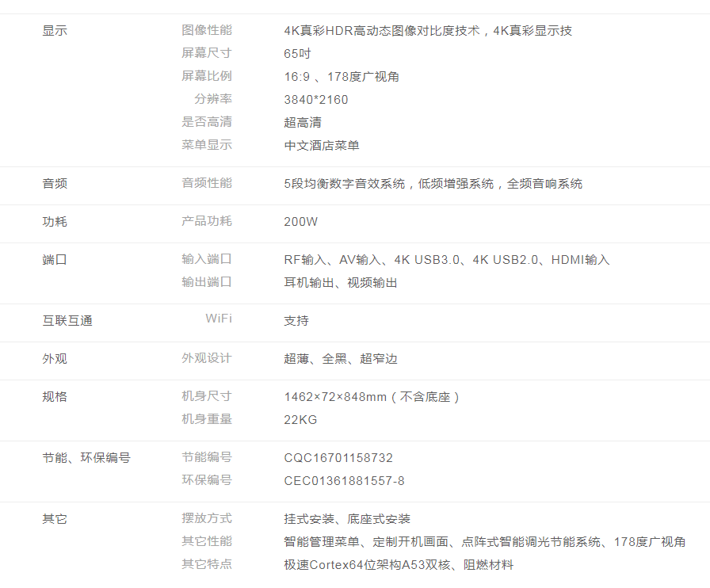Select the 22KG weight value

300,420
